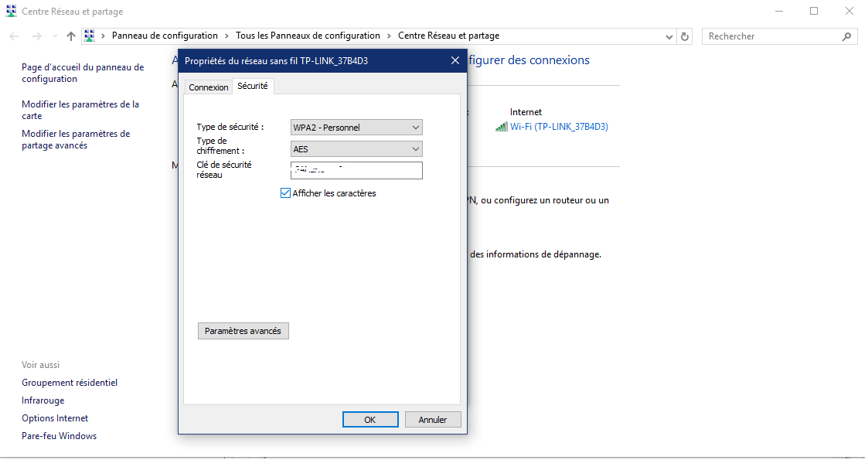
Task: Maximize the Centre Réseau et partage window
Action: pos(814,11)
